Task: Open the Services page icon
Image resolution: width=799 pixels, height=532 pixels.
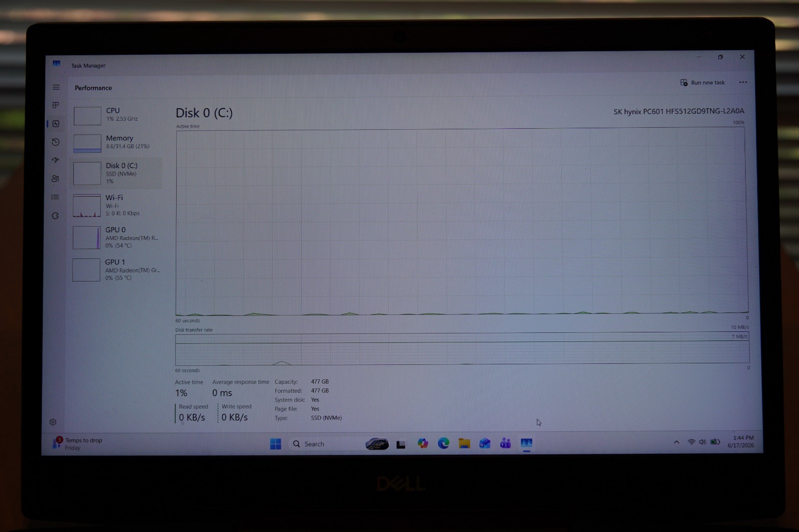Action: tap(55, 216)
